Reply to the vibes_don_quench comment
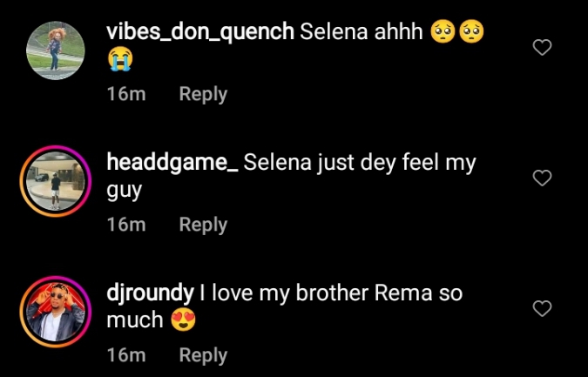Viewport: 588px width, 377px height. pyautogui.click(x=202, y=94)
